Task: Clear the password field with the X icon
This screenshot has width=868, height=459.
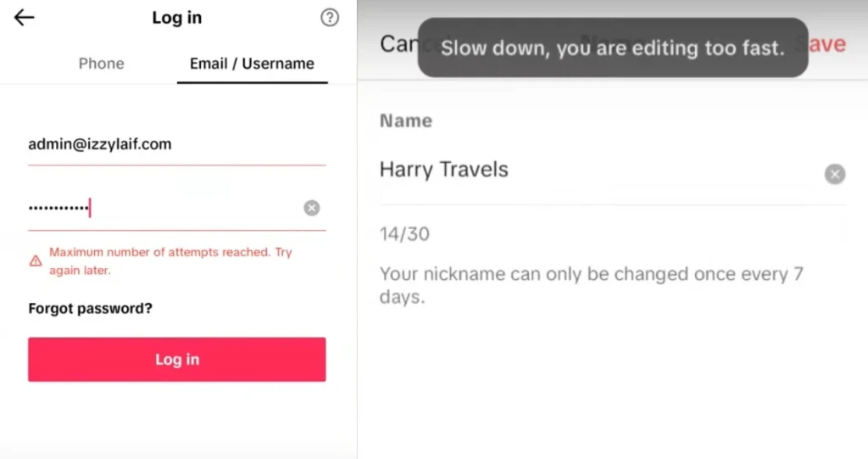Action: (312, 208)
